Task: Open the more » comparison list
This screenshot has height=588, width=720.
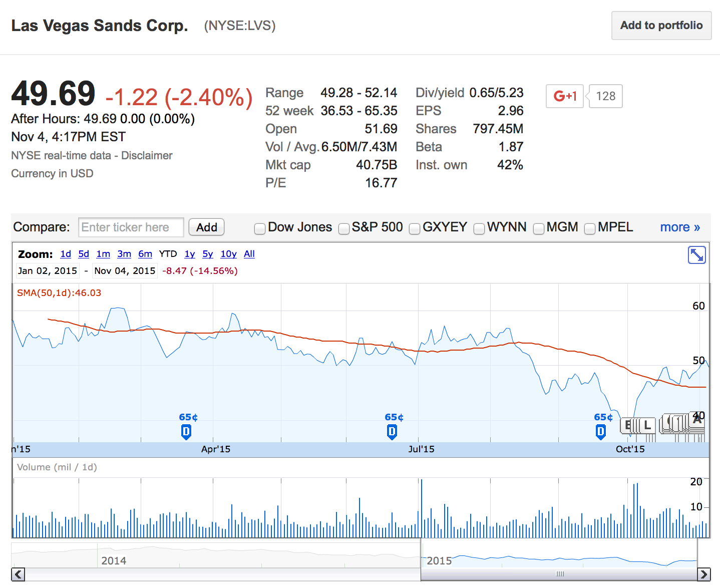Action: [680, 227]
